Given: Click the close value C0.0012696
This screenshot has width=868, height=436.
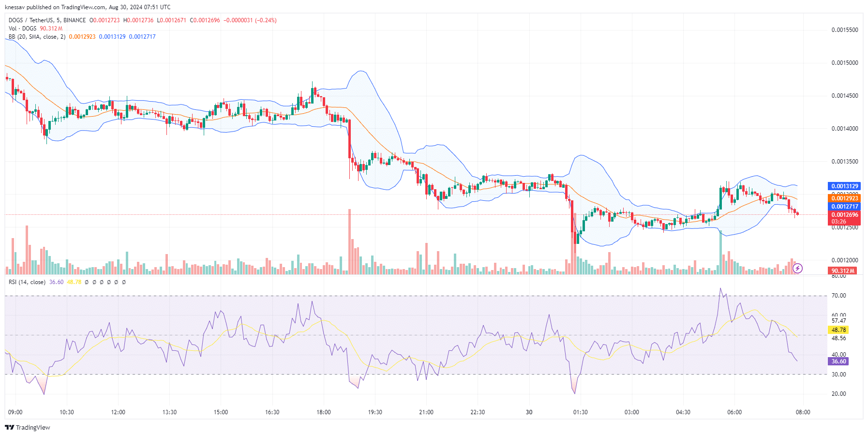Looking at the screenshot, I should pos(205,20).
